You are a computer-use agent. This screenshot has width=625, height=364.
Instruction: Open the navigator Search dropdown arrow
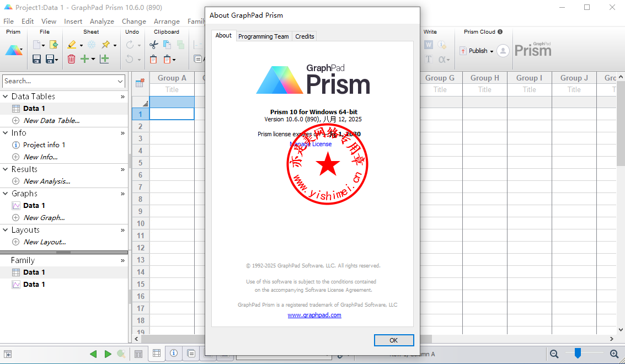(x=120, y=81)
